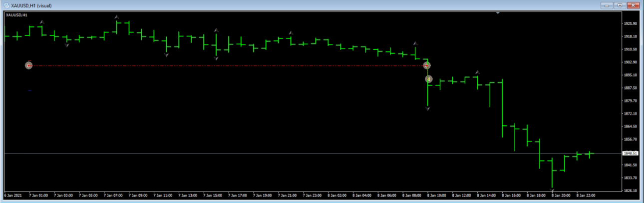Click the up fractal arrow above the 8 Jan 14:00 bar

coord(477,72)
